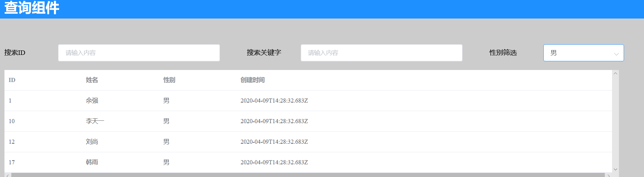The image size is (644, 177).
Task: Click the 搜索ID input field
Action: click(139, 53)
